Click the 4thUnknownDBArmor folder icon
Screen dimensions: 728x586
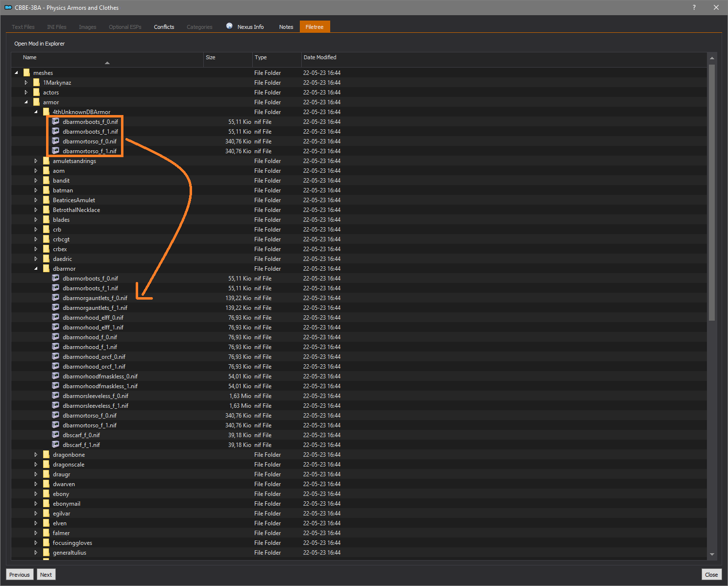(x=46, y=112)
